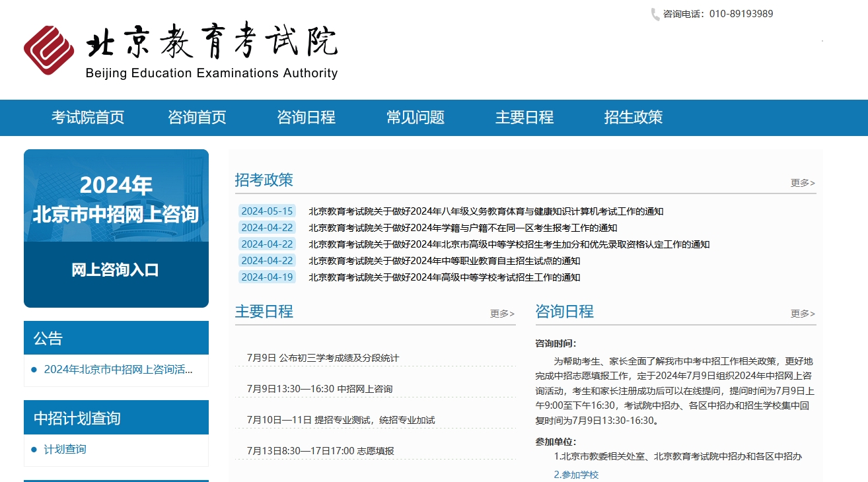The width and height of the screenshot is (868, 482).
Task: Click the 参加单位: label
Action: coord(556,442)
